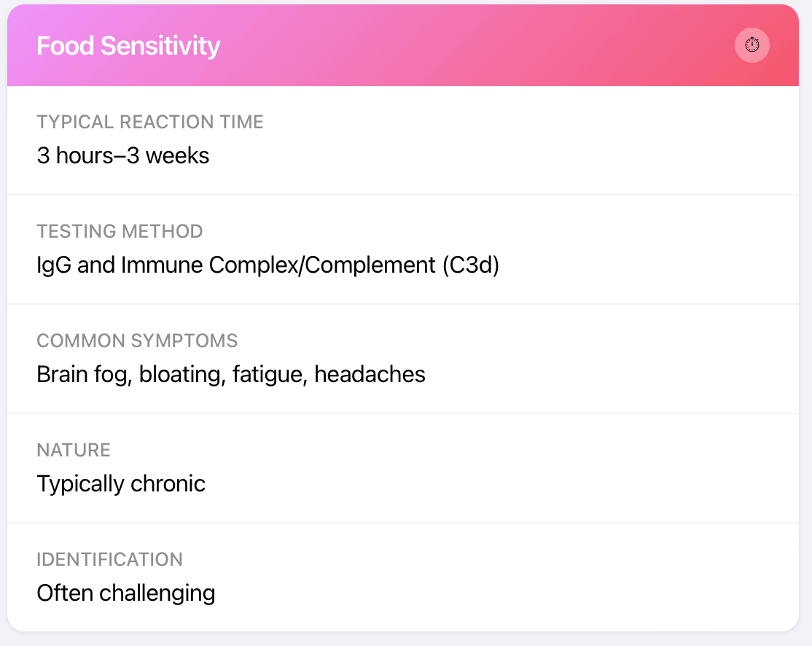812x646 pixels.
Task: Click the "3 hours–3 weeks" value
Action: point(123,155)
